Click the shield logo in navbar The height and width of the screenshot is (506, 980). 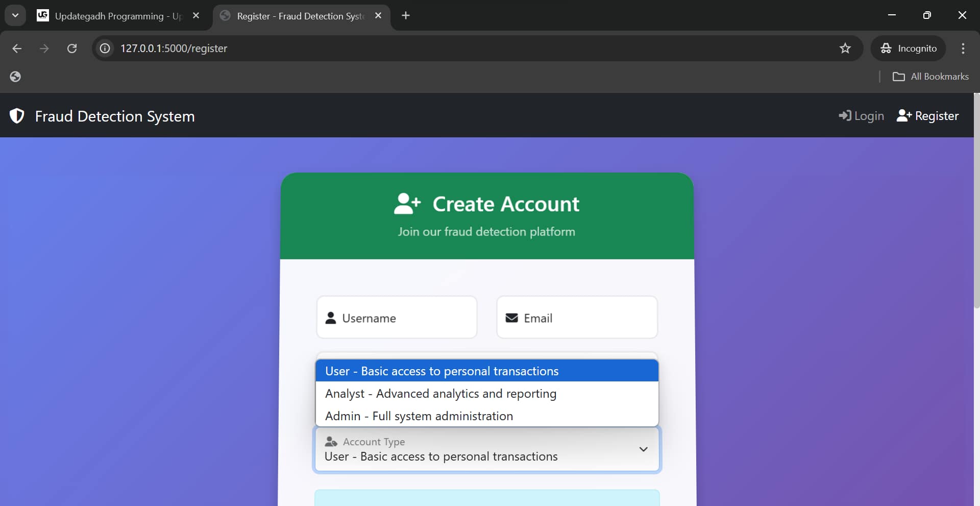point(17,116)
